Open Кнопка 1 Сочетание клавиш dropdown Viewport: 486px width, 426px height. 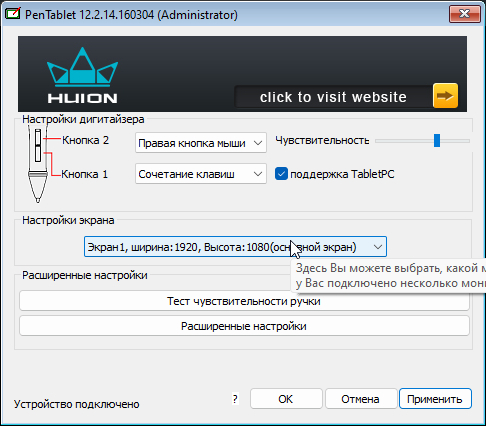201,174
